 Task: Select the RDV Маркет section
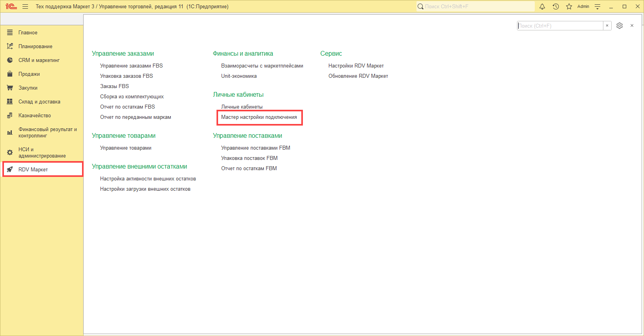click(43, 169)
